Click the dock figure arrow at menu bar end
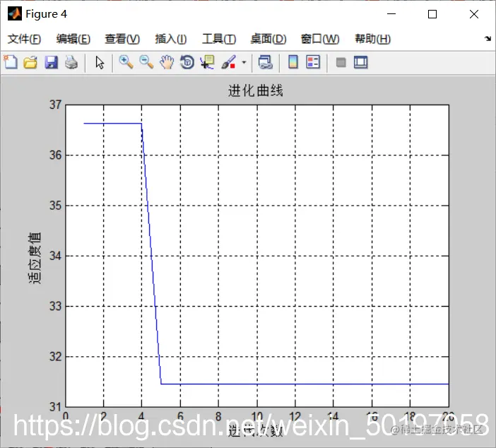496x448 pixels. (x=488, y=39)
